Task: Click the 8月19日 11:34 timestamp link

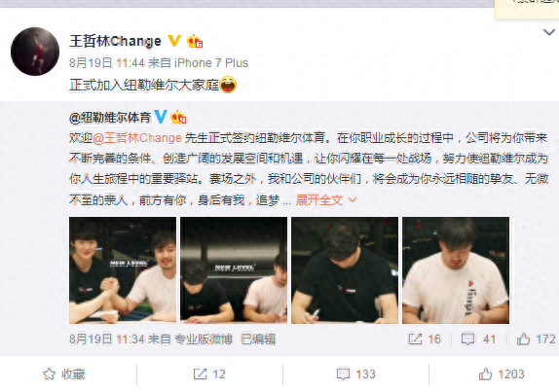Action: (107, 339)
